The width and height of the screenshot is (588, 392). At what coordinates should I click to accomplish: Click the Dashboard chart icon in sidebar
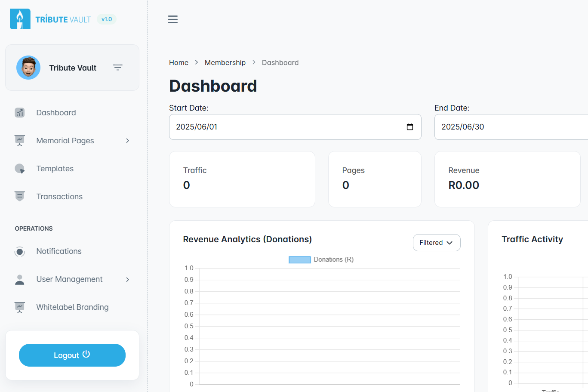pos(20,113)
